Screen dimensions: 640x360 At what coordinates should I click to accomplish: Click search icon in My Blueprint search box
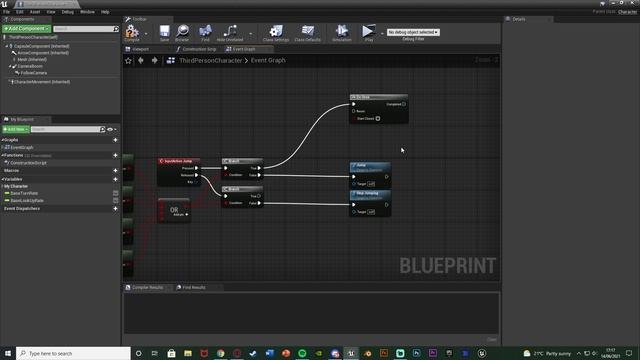tap(102, 129)
